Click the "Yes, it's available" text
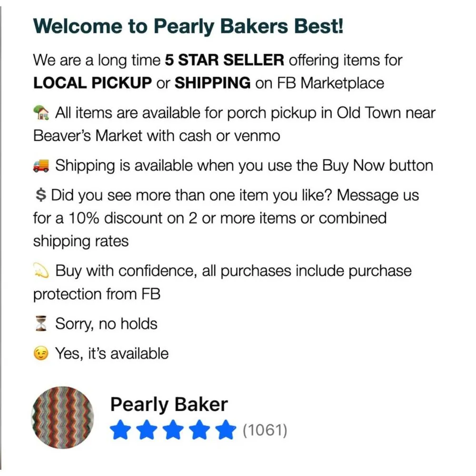 click(112, 354)
